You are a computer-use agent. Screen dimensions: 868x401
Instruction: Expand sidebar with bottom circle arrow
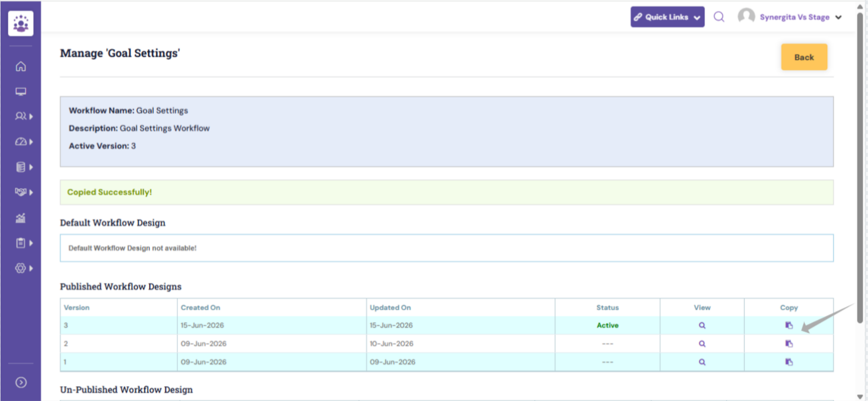point(21,382)
